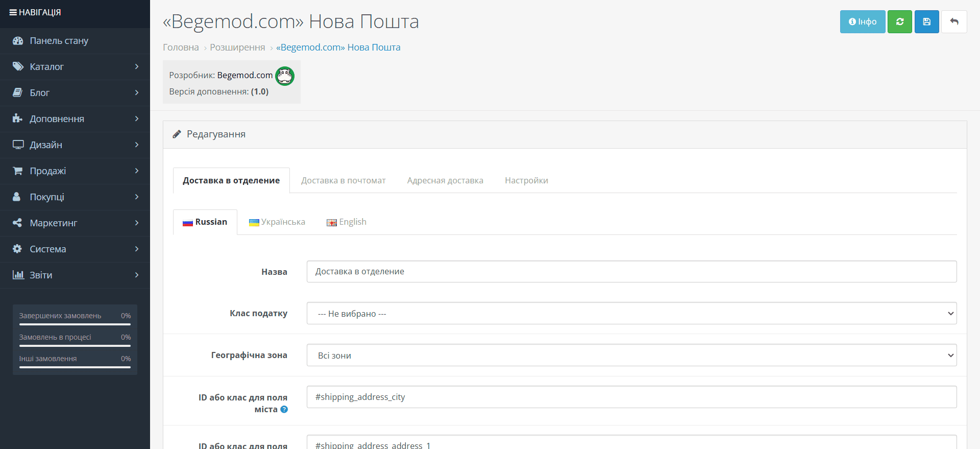The image size is (980, 449).
Task: Click the Інфо button
Action: 863,22
